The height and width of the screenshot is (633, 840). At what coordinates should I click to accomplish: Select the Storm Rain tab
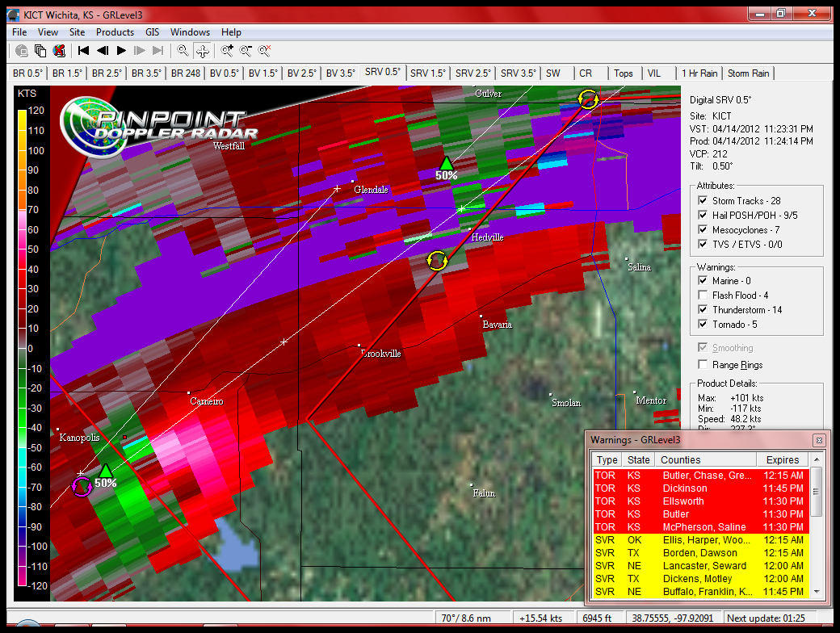[749, 73]
